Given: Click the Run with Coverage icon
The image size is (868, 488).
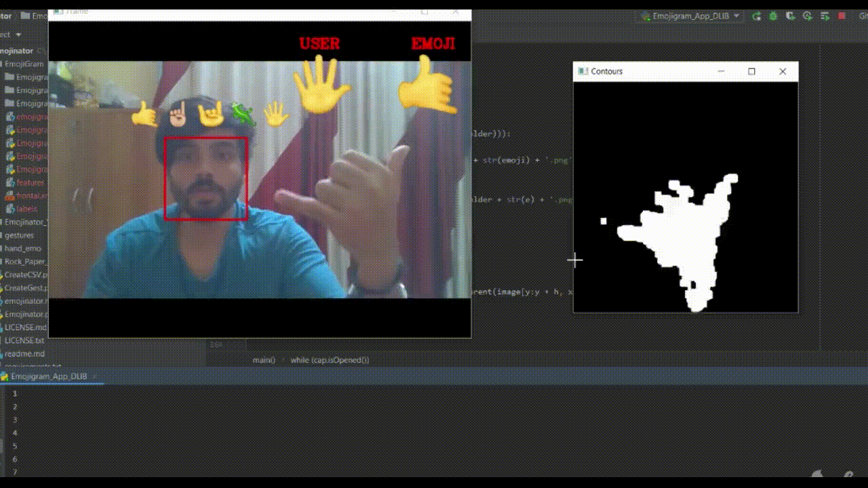Looking at the screenshot, I should [x=789, y=16].
